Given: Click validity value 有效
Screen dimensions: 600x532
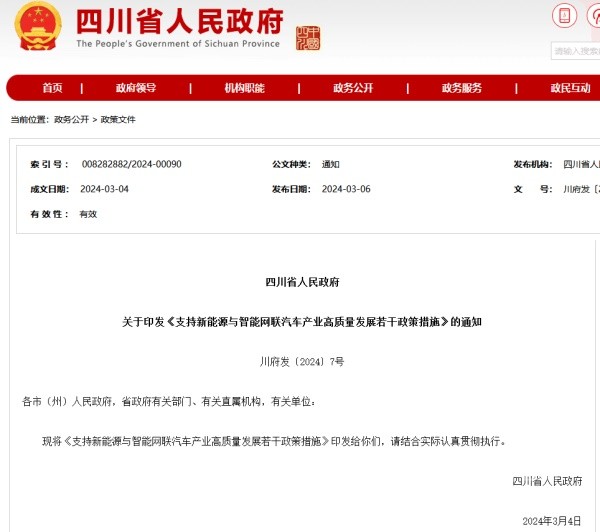Looking at the screenshot, I should point(88,214).
